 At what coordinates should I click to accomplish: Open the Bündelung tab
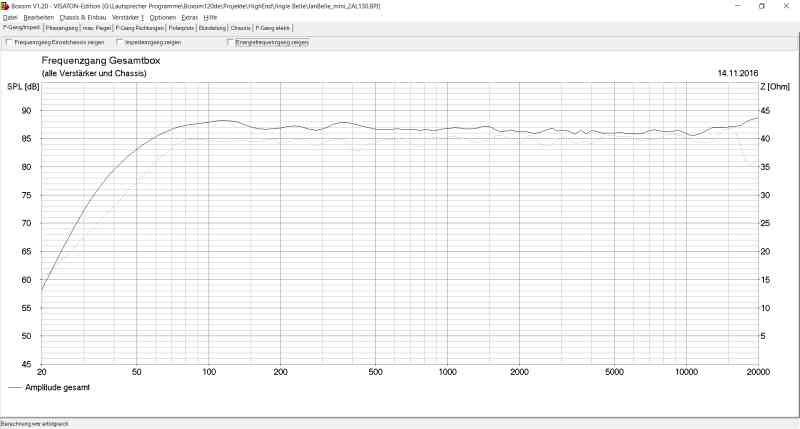[x=213, y=28]
